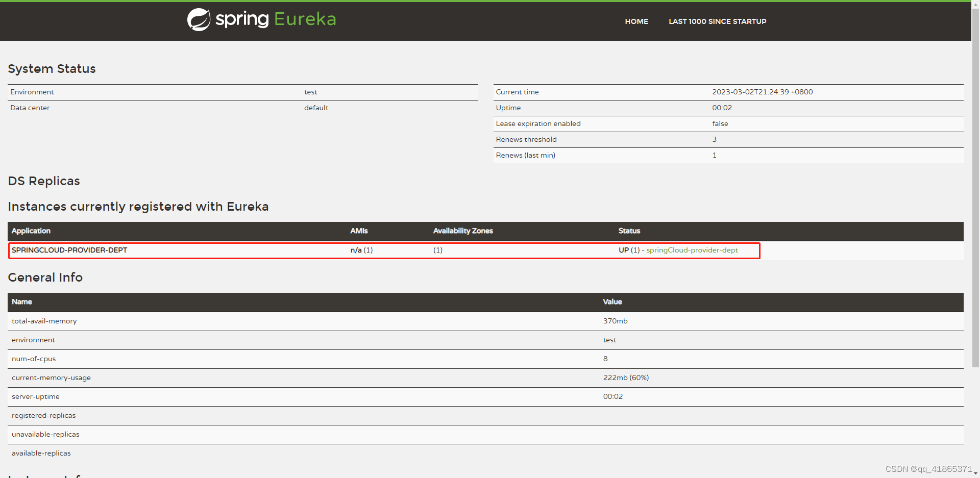Click the System Status heading
The height and width of the screenshot is (478, 980).
click(x=52, y=69)
